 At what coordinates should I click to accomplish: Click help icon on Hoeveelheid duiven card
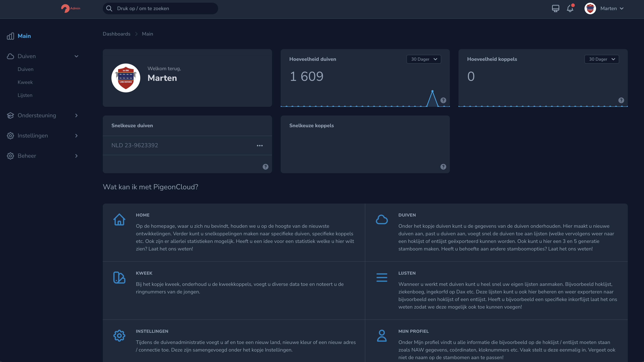(443, 100)
